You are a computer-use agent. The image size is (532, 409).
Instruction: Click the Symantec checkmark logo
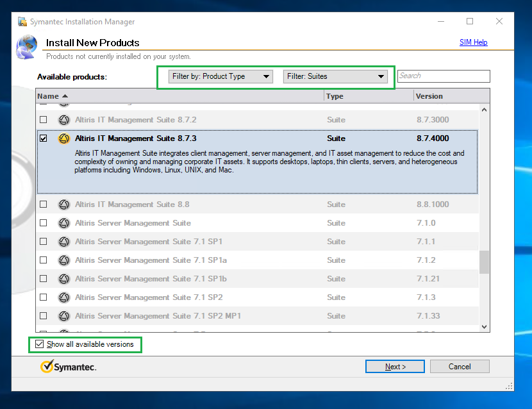pos(47,366)
